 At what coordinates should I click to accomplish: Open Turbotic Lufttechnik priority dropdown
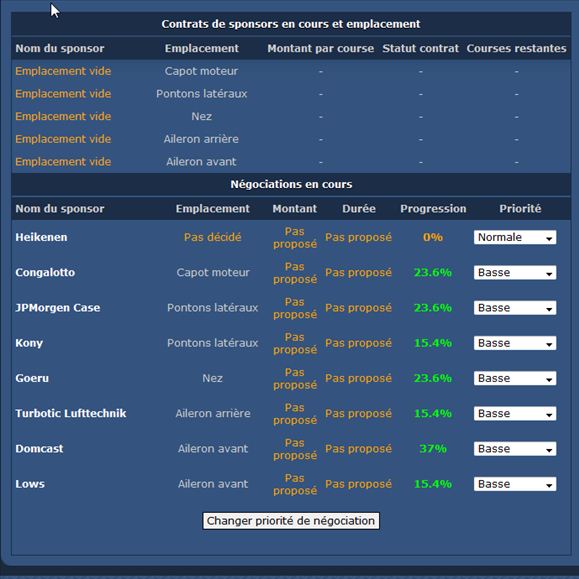(x=515, y=414)
